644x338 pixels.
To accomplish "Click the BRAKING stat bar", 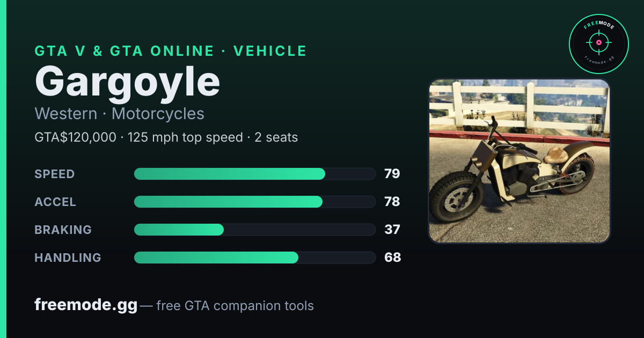I will click(254, 230).
